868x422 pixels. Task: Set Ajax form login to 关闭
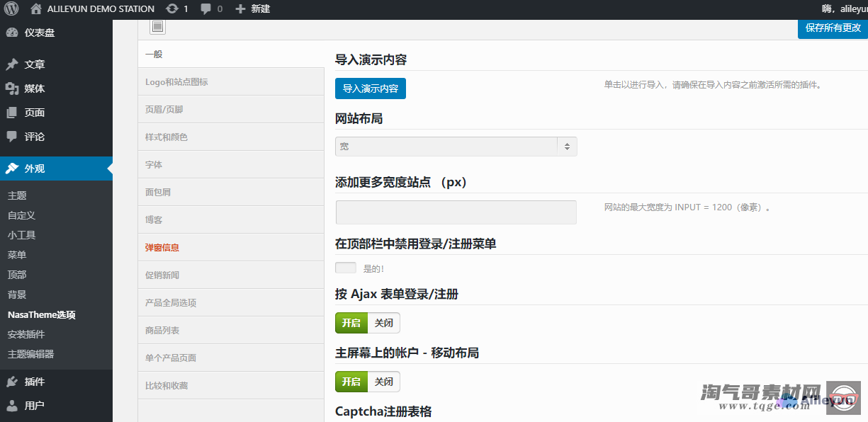[383, 323]
